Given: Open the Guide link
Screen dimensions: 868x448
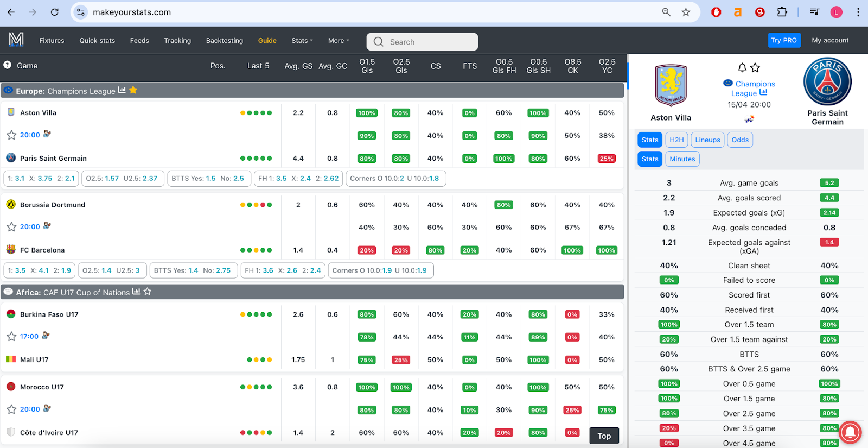Looking at the screenshot, I should (x=267, y=41).
